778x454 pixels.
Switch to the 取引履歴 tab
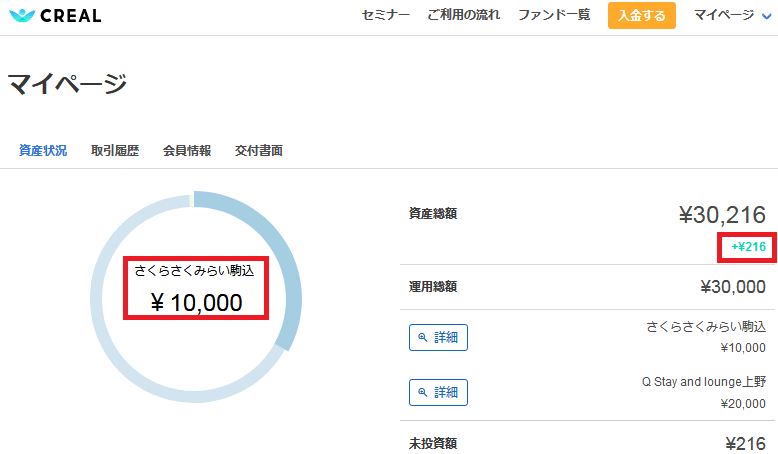click(115, 150)
